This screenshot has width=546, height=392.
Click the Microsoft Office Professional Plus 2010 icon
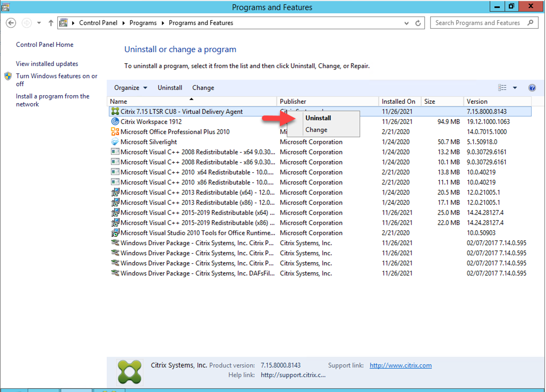(x=115, y=132)
